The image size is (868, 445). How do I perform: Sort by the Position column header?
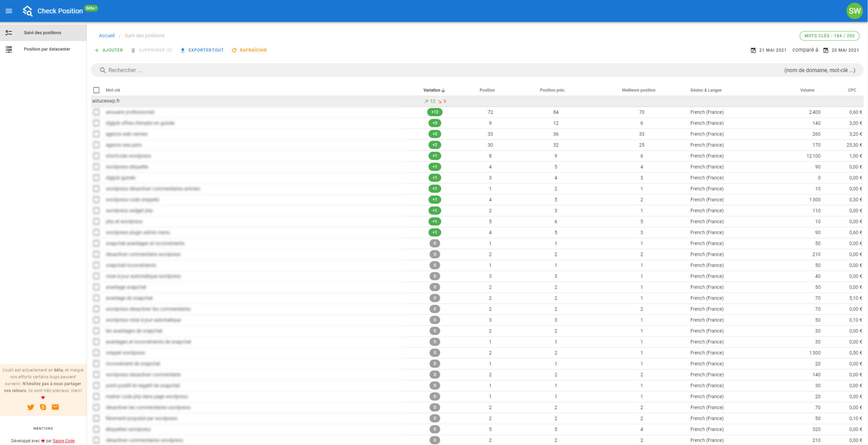[x=487, y=90]
